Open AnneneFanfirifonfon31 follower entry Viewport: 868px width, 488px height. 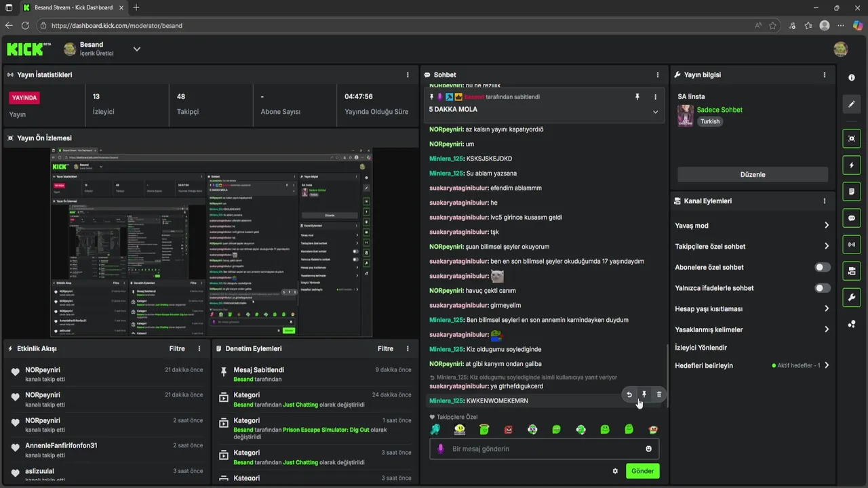click(106, 450)
